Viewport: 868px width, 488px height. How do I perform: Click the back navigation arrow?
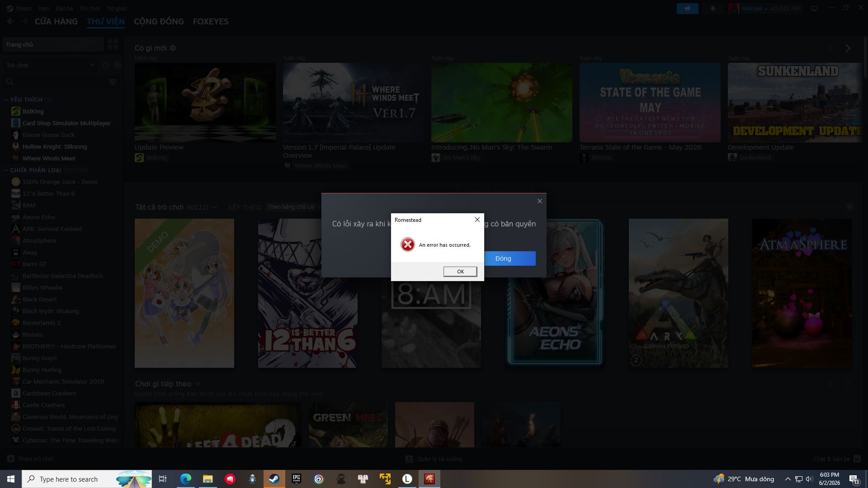pyautogui.click(x=10, y=21)
